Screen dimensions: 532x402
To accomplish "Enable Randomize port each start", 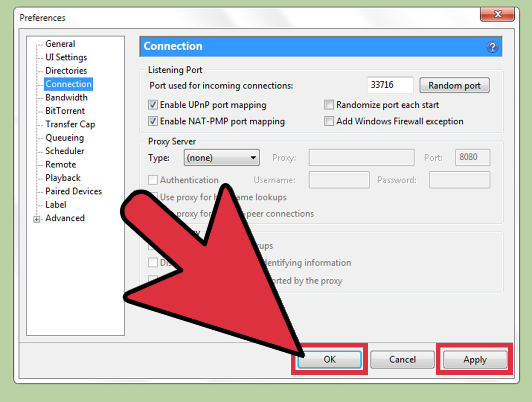I will click(329, 105).
